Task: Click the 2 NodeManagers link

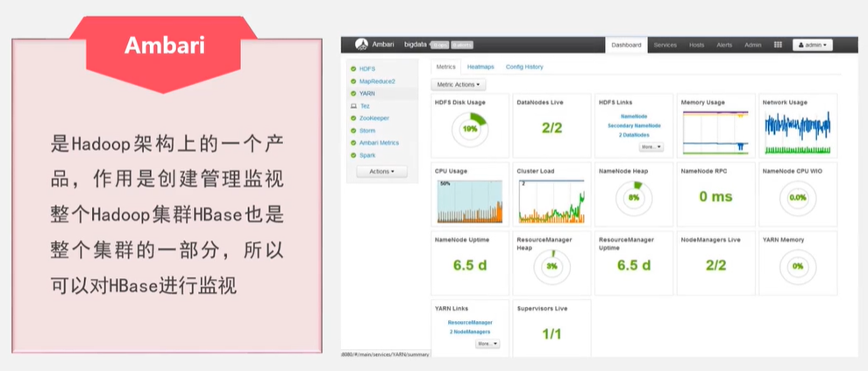Action: point(470,332)
